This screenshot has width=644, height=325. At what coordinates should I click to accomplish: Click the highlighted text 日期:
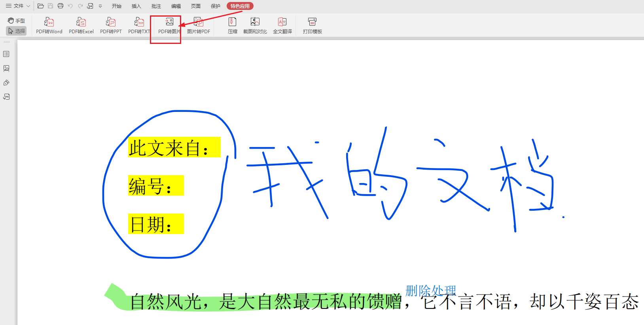[156, 224]
